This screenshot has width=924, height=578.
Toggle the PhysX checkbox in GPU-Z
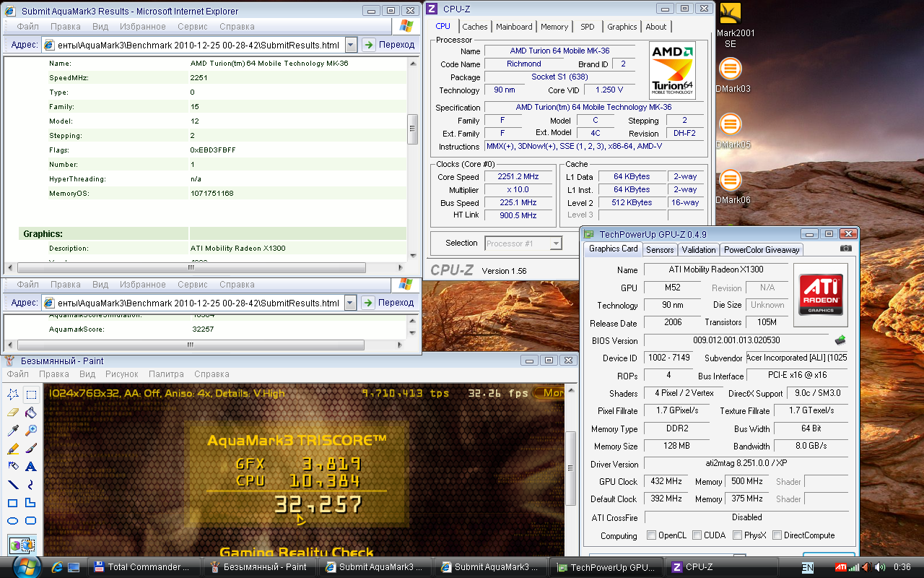point(737,535)
